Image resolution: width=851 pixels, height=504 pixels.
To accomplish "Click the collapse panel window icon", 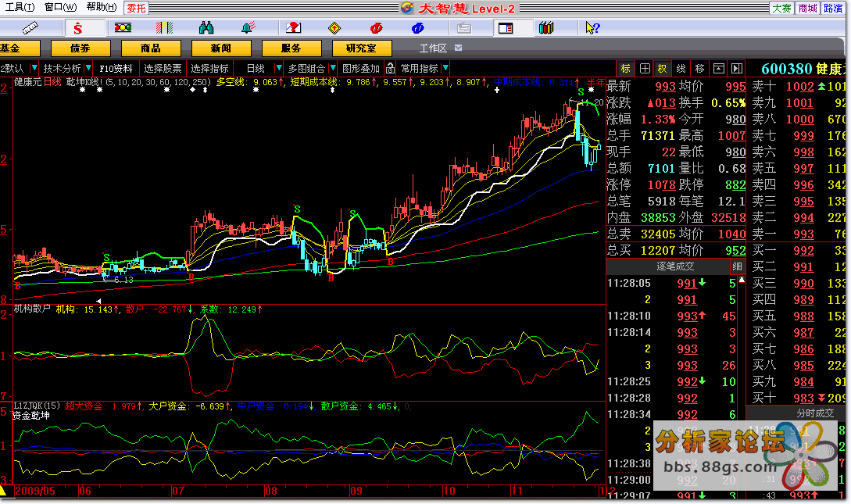I will click(x=719, y=68).
